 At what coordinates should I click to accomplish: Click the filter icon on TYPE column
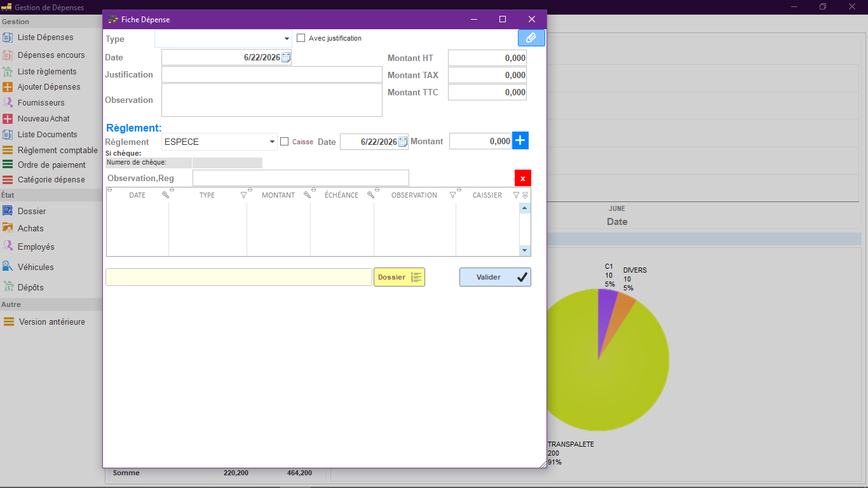[x=243, y=195]
